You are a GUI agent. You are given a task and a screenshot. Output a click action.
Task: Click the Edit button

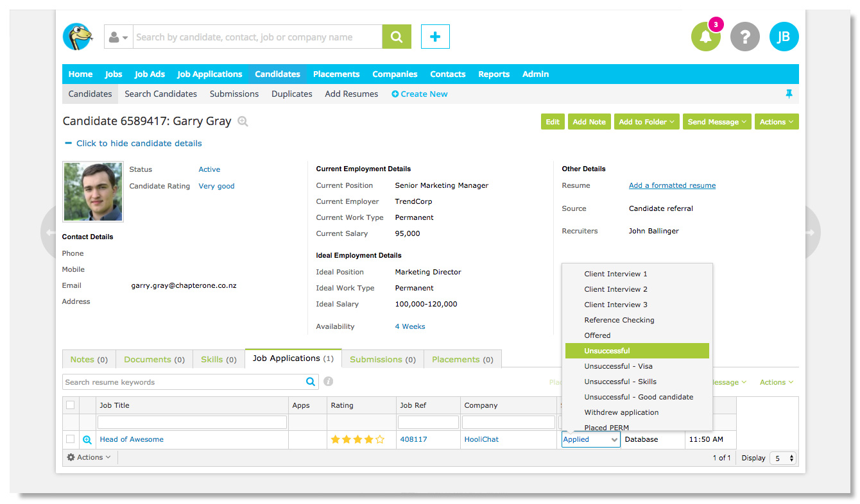pyautogui.click(x=553, y=121)
